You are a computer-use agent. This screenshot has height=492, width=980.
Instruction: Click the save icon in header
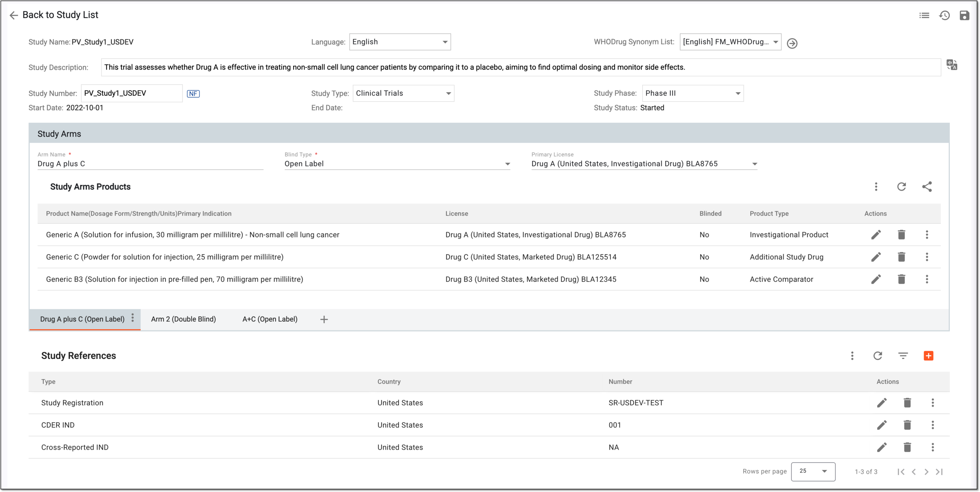point(964,15)
